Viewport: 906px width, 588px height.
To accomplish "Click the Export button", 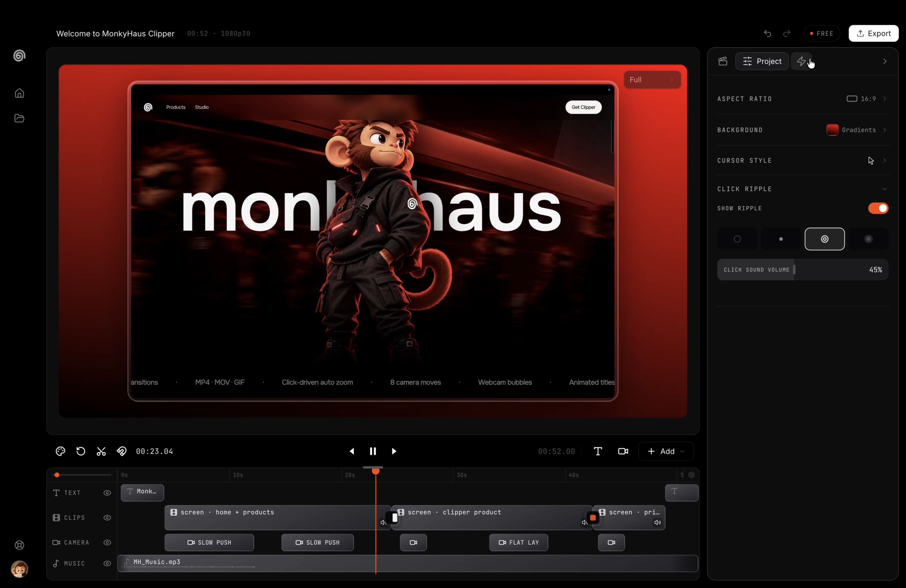I will coord(873,34).
